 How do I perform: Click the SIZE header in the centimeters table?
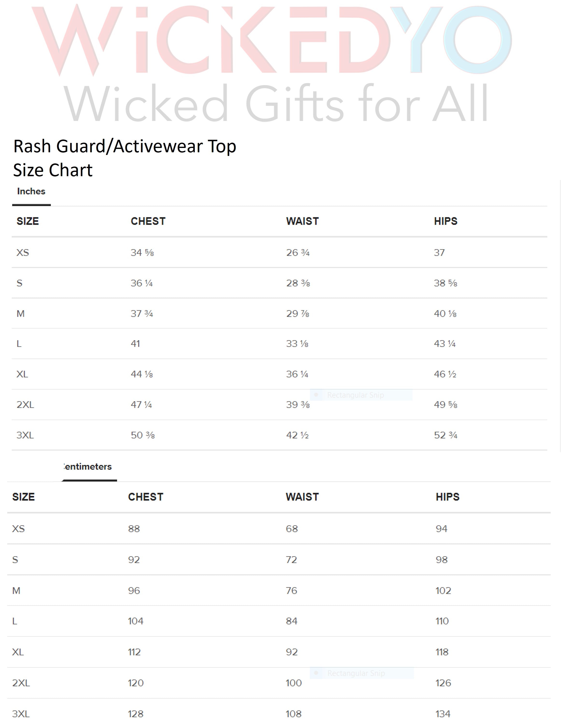tap(23, 497)
